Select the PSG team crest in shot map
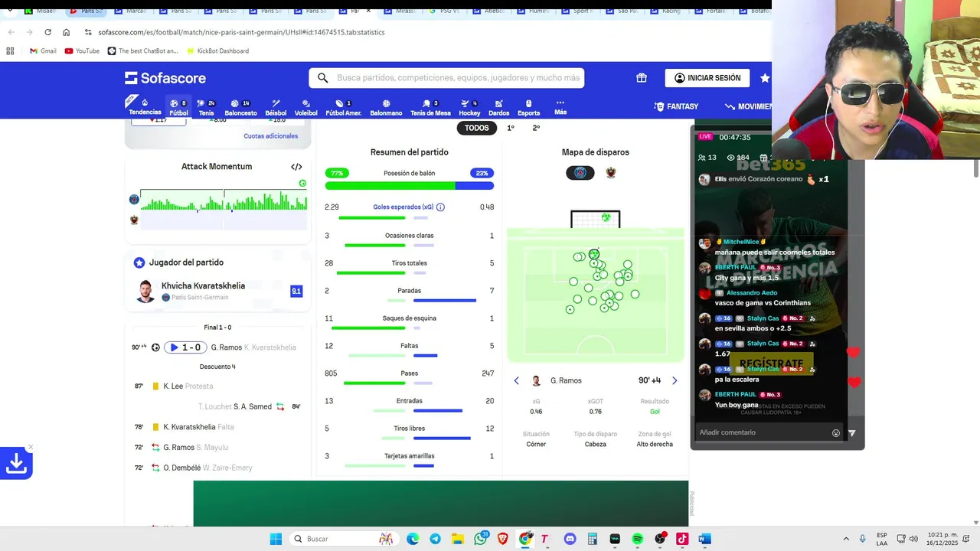980x551 pixels. coord(580,173)
